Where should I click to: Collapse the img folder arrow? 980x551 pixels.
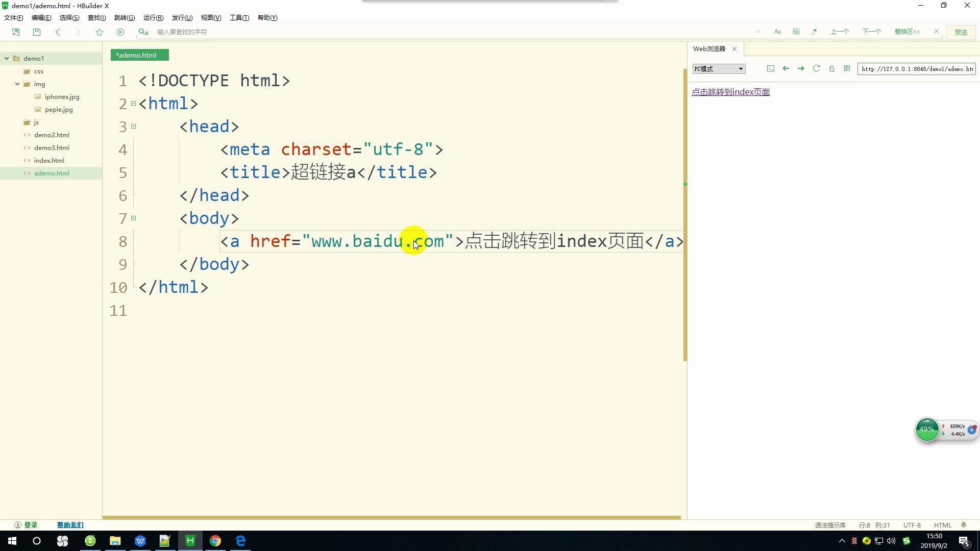(x=17, y=84)
